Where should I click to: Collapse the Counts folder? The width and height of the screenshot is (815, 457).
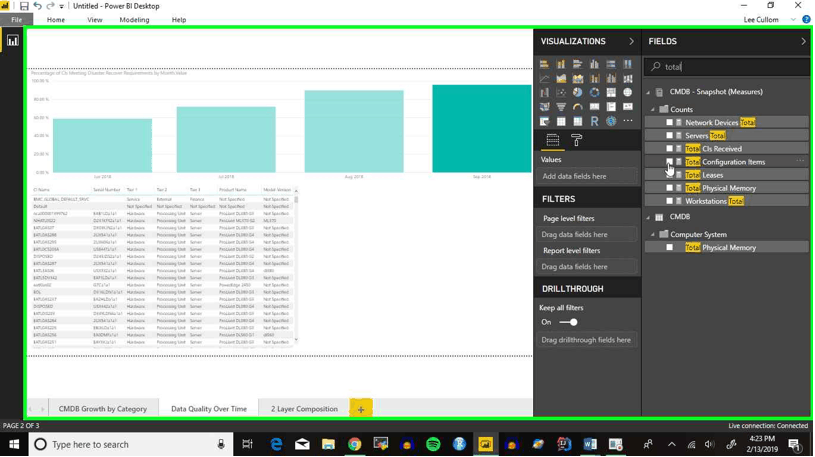[x=653, y=110]
